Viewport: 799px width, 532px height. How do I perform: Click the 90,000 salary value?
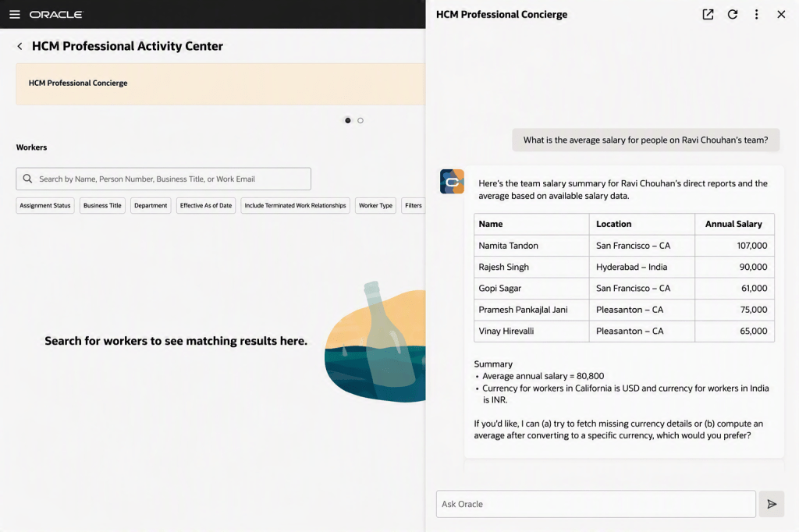(x=753, y=267)
